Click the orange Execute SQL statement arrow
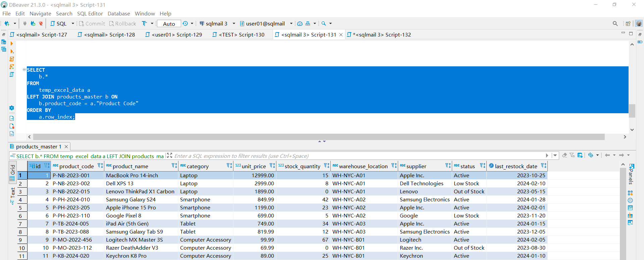This screenshot has width=644, height=260. (12, 44)
